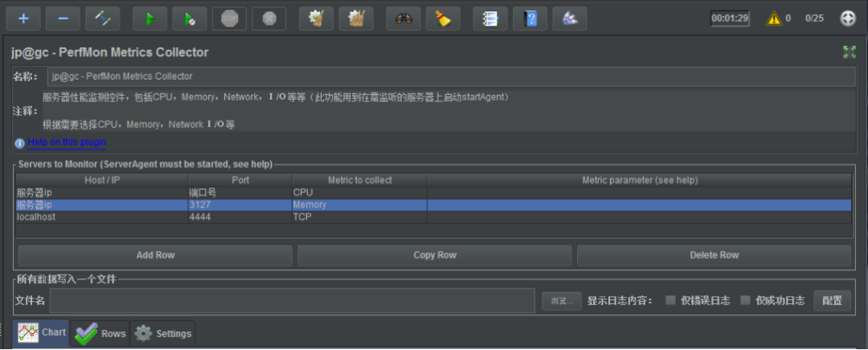The image size is (868, 350).
Task: Click the Add (plus) toolbar icon
Action: click(x=23, y=19)
